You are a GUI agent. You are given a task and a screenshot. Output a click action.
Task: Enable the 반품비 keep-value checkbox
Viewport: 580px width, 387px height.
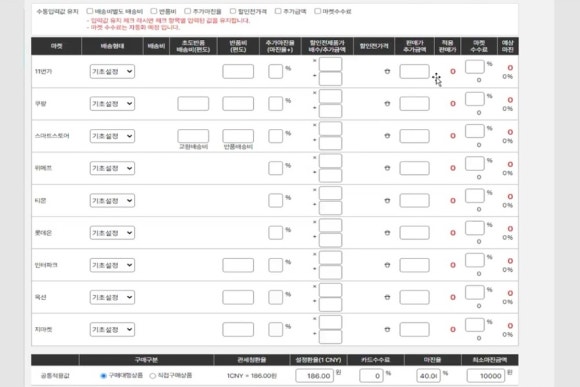(x=154, y=11)
